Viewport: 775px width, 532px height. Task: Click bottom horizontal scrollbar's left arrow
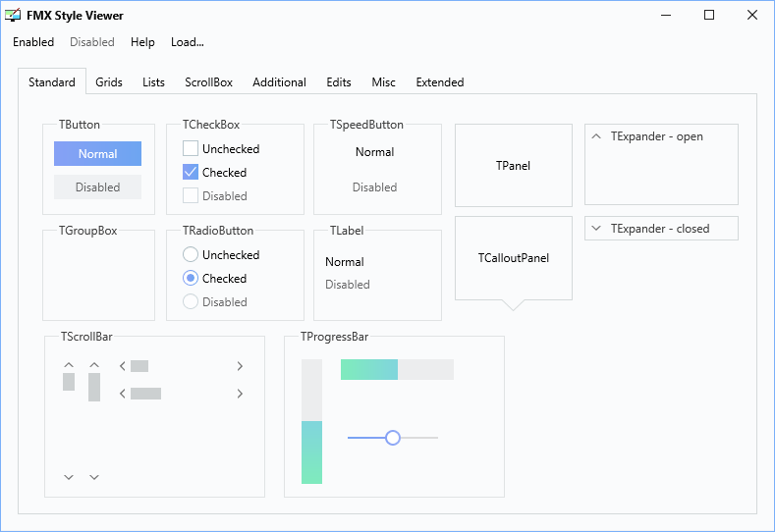[x=123, y=394]
